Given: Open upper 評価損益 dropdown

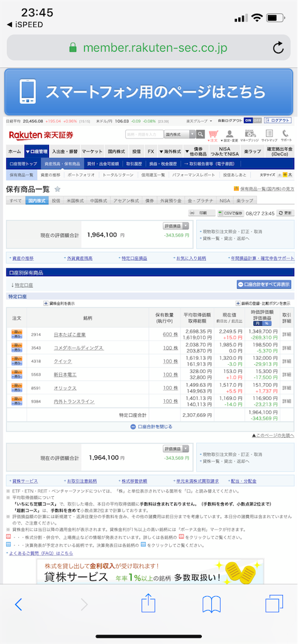Looking at the screenshot, I should (x=176, y=226).
